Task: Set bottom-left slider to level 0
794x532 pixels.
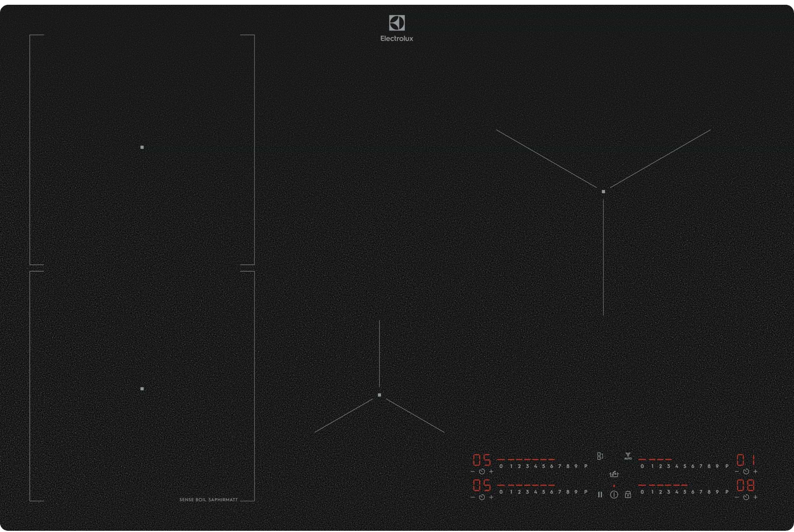Action: (501, 492)
